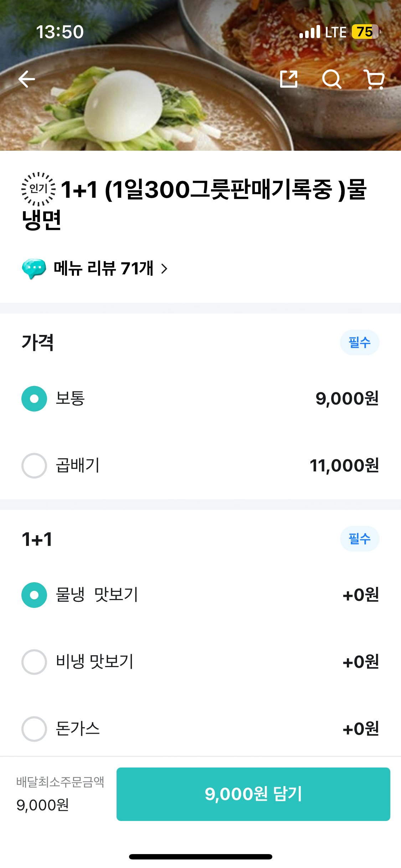Choose the 물냉 맛보기 radio option

[x=34, y=595]
